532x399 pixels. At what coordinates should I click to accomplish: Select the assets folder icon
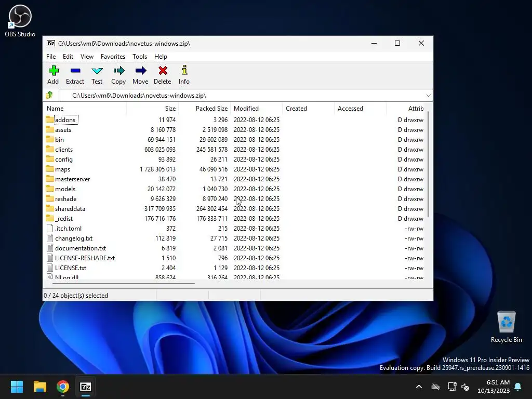coord(49,129)
